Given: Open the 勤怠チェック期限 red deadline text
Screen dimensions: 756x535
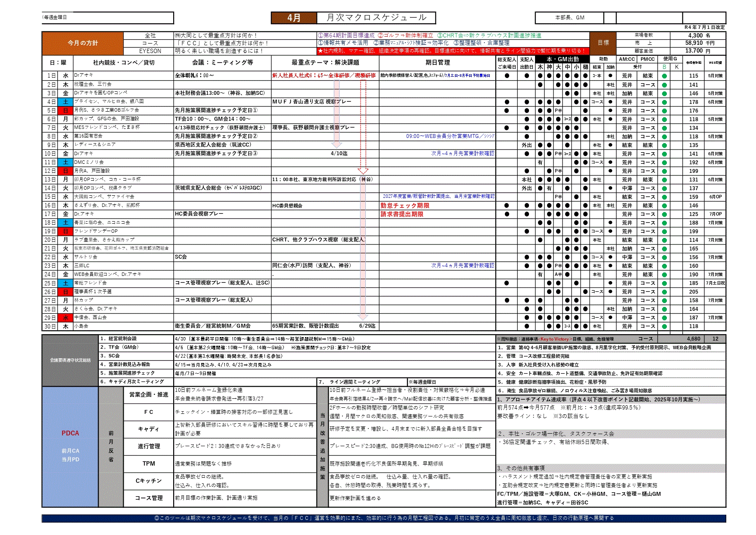Looking at the screenshot, I should pyautogui.click(x=404, y=206).
